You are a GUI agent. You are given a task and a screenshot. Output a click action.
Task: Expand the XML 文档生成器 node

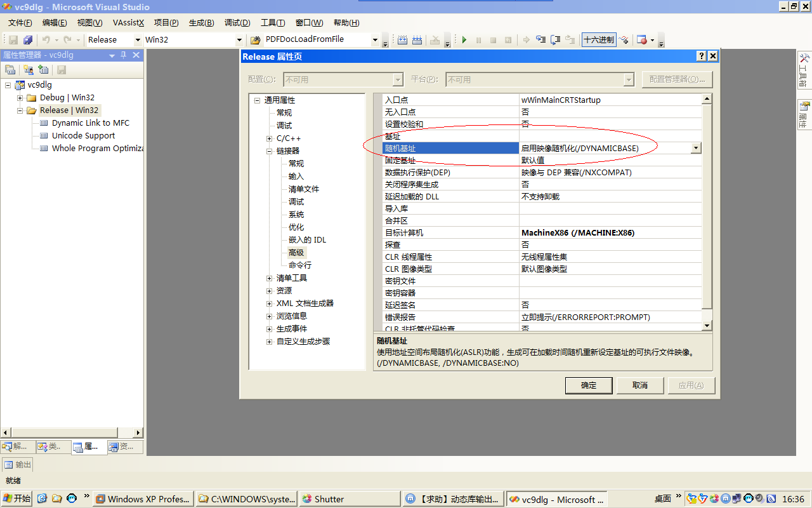[270, 304]
